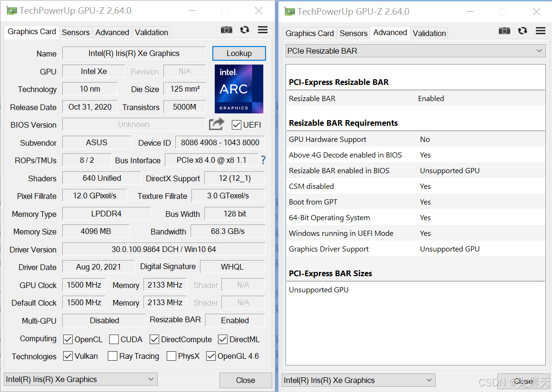The image size is (552, 392).
Task: Click the Memory Type field LPDDR4
Action: pyautogui.click(x=106, y=214)
